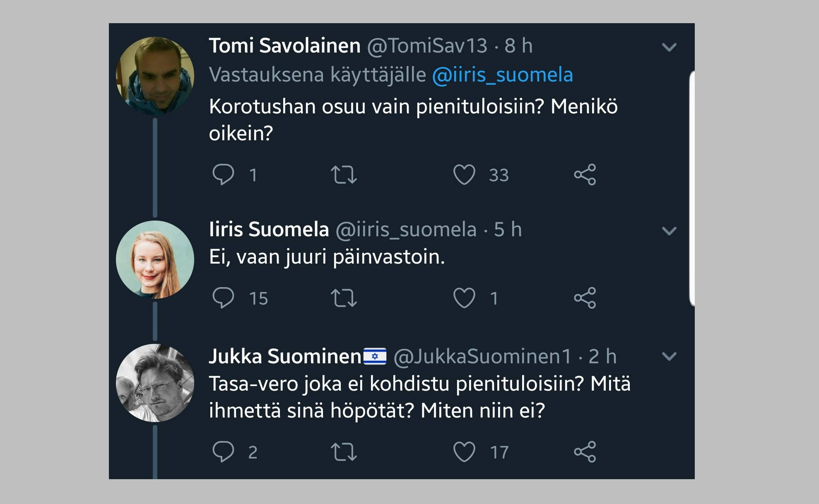Retweet Tomi Savolainen's tweet

point(344,175)
